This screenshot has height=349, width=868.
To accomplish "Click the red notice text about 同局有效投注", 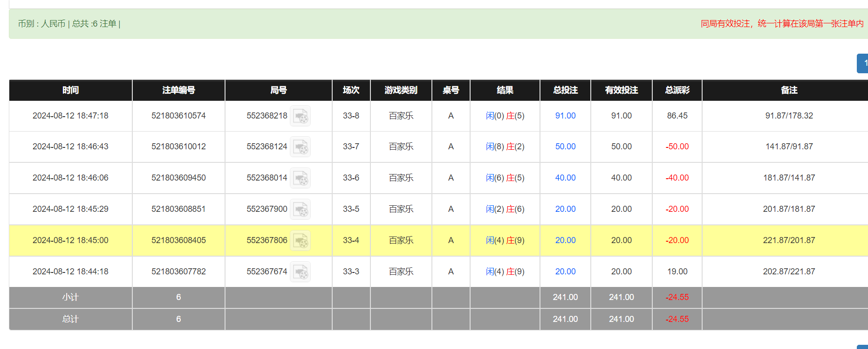I will [782, 24].
